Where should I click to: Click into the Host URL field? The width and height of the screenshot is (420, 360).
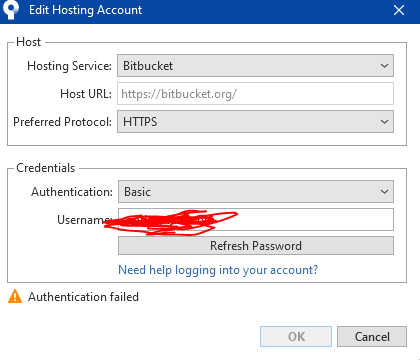(255, 94)
